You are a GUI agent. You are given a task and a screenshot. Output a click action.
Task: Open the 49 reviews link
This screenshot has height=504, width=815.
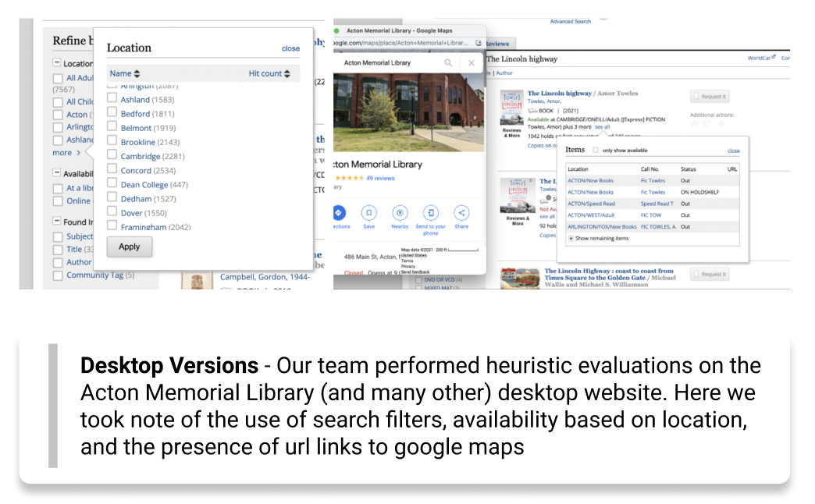380,178
